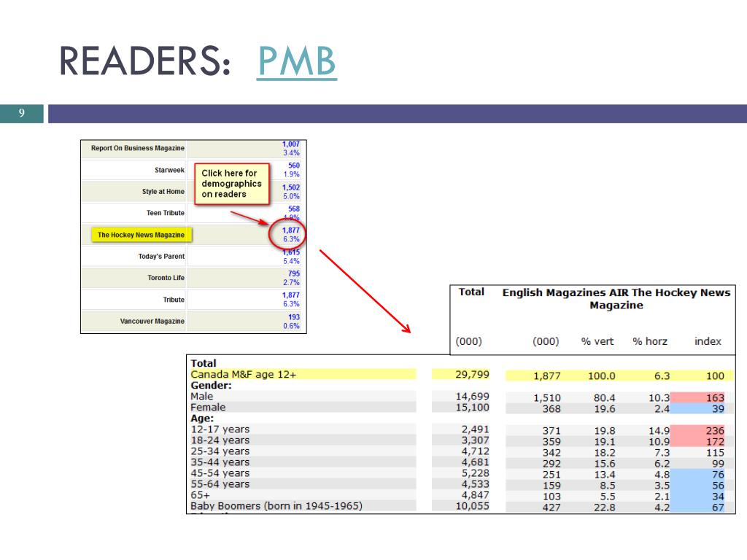Screen dimensions: 747x560
Task: Click the Female row label
Action: (x=208, y=407)
